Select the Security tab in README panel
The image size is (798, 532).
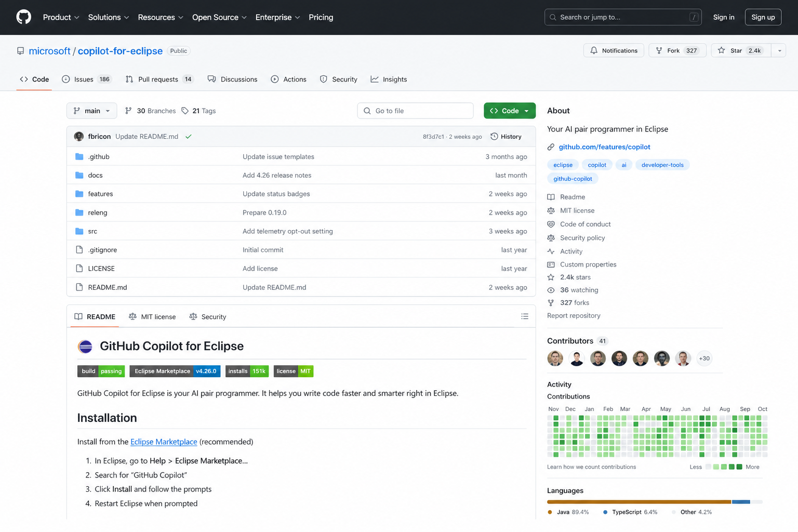click(208, 316)
